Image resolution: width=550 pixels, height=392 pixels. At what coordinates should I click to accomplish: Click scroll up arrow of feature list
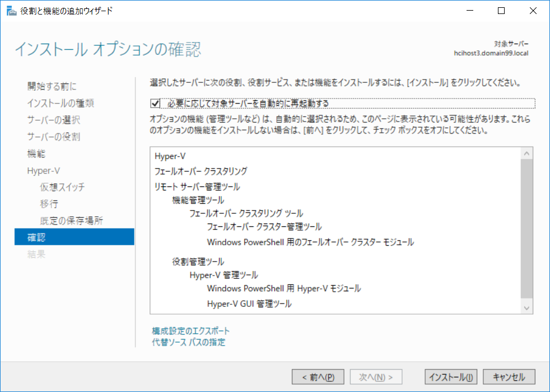click(526, 153)
